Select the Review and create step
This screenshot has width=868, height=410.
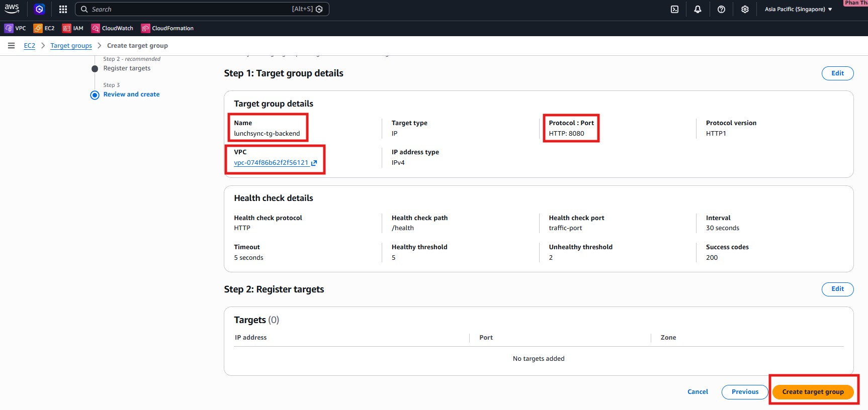[131, 94]
